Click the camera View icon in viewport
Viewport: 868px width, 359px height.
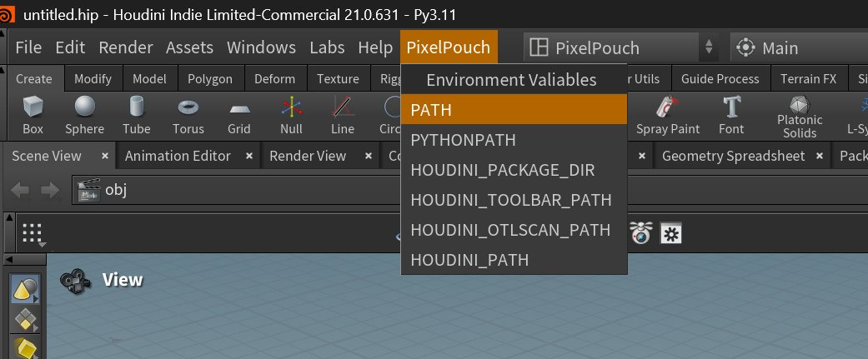coord(75,281)
